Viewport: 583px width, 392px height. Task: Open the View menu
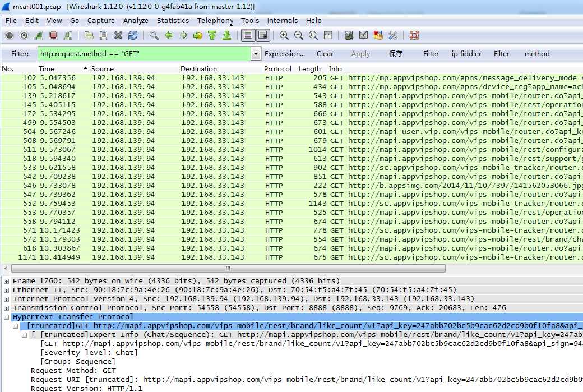coord(54,20)
